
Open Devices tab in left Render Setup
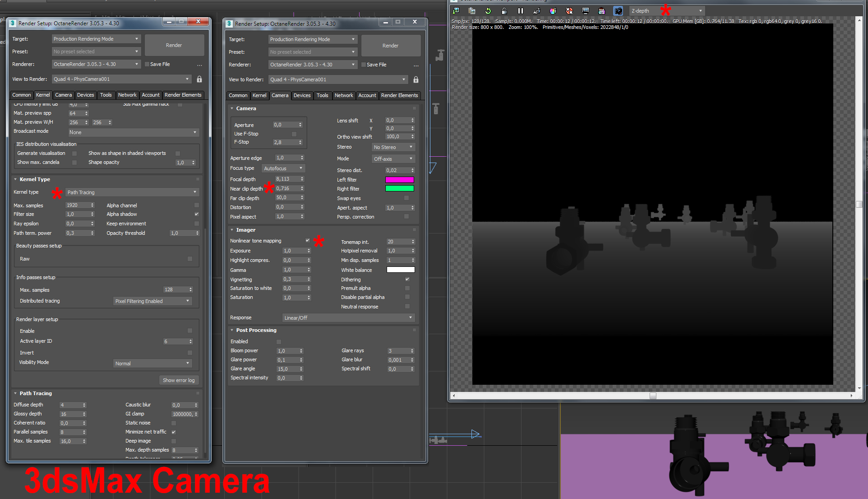pyautogui.click(x=85, y=95)
